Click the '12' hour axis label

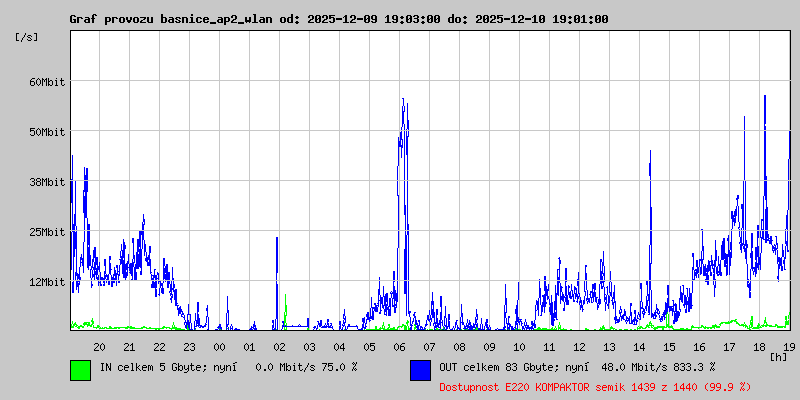tap(580, 347)
